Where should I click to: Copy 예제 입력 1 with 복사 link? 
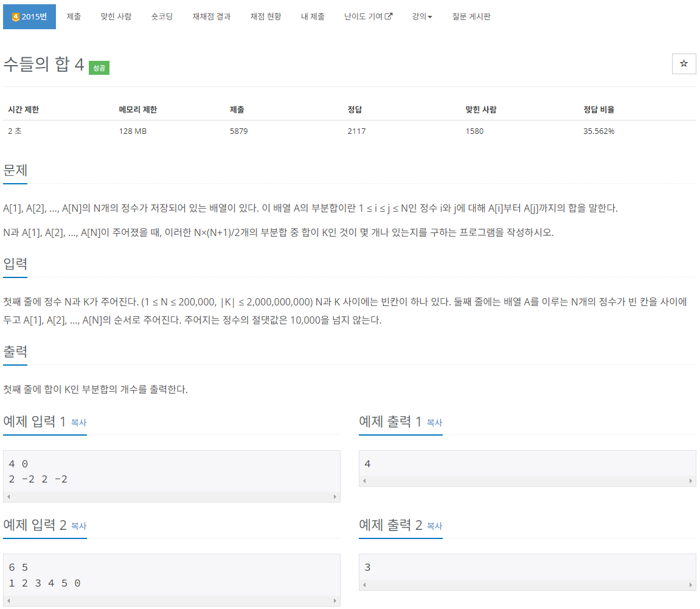(78, 422)
